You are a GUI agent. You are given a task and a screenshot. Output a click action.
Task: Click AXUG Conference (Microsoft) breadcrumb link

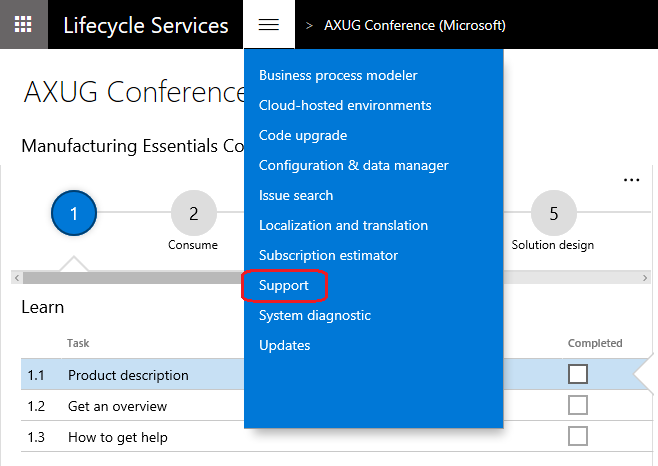414,24
